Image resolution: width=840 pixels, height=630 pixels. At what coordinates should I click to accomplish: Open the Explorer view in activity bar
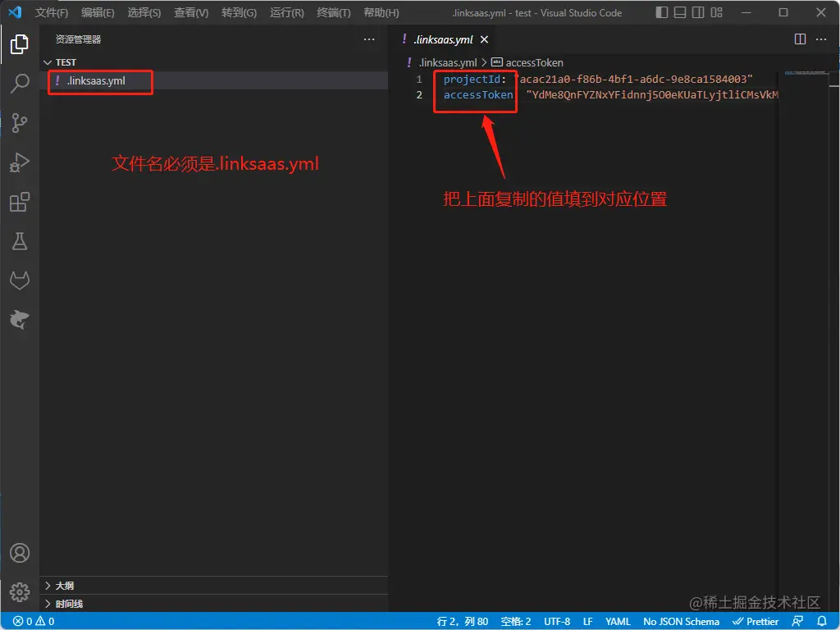click(x=20, y=44)
